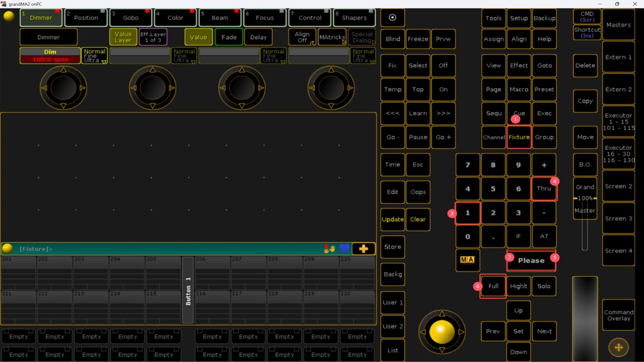Toggle Freeze mode
The image size is (644, 362).
coord(418,39)
